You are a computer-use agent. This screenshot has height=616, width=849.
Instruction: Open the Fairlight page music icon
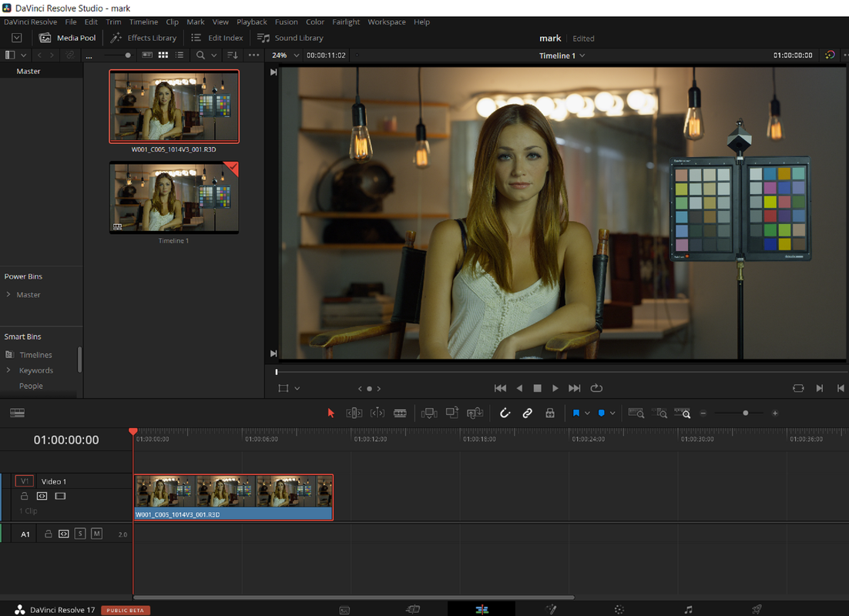pyautogui.click(x=688, y=610)
